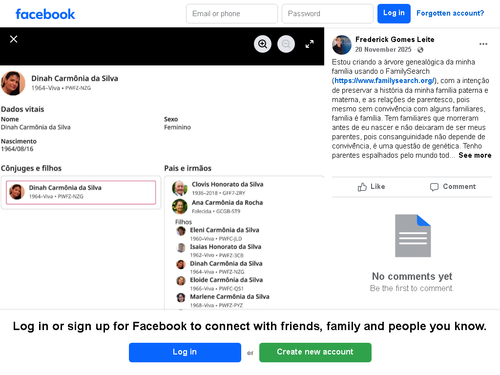Click the Filhos label
The height and width of the screenshot is (375, 500).
(183, 222)
